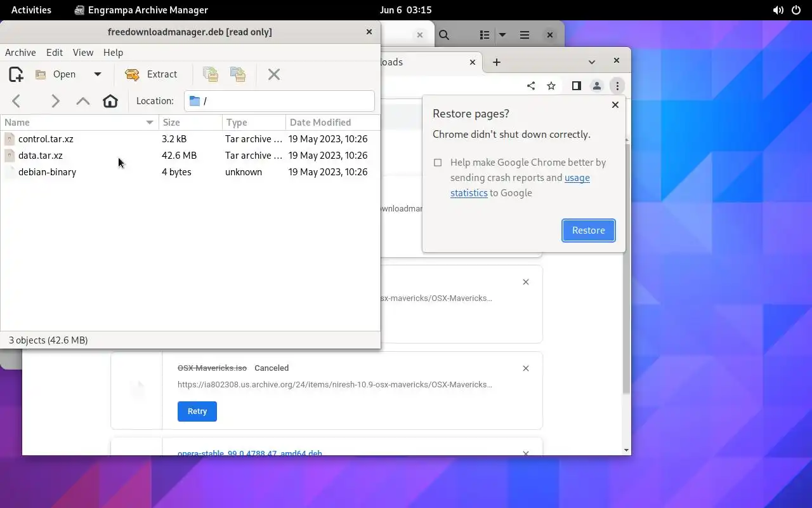Click the 'unknown' type cell
Screen dimensions: 812x508
coord(244,172)
